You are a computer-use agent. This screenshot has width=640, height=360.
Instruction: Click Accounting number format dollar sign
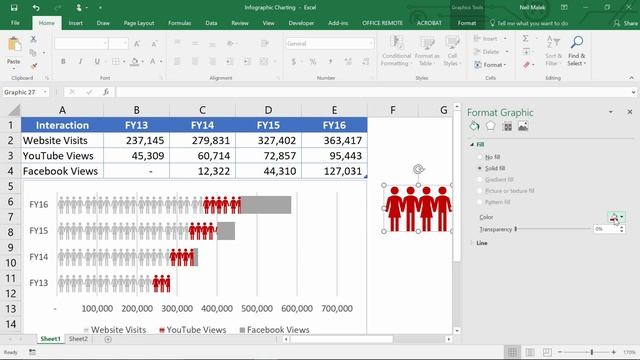293,62
